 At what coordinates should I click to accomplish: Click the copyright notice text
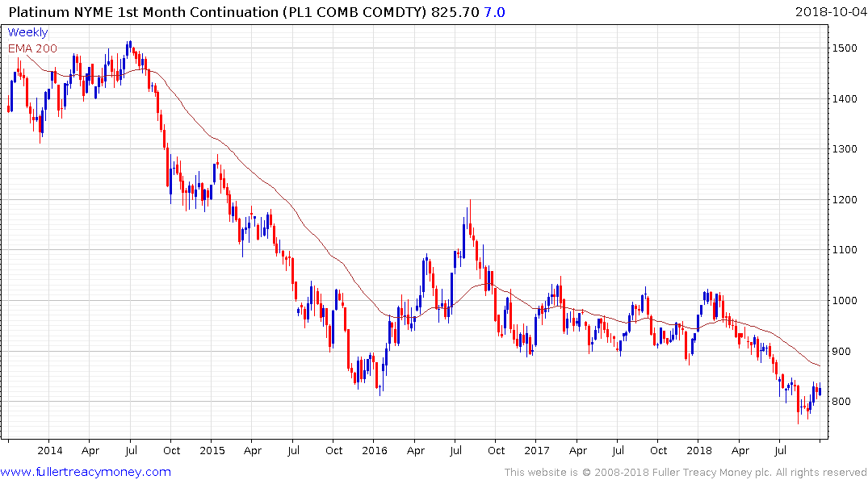686,473
